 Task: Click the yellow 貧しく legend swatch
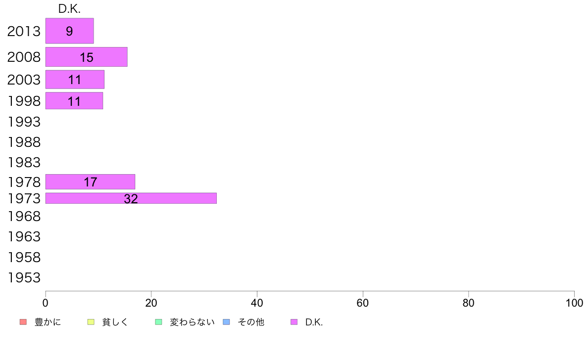91,322
